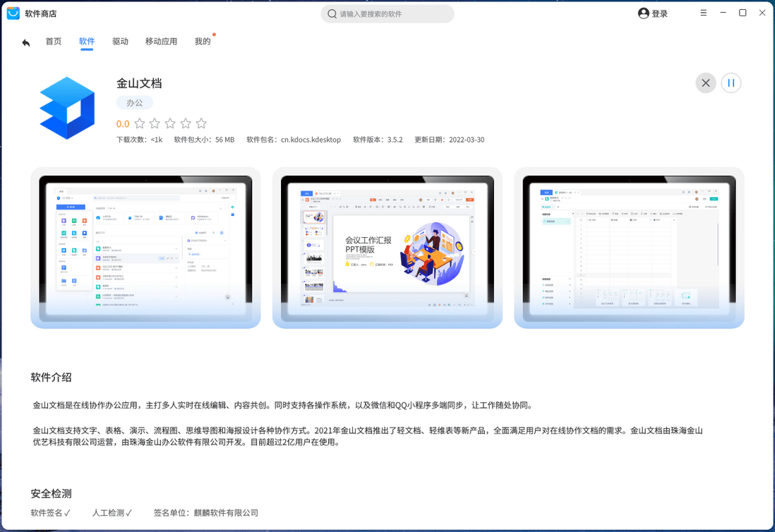Cancel the download with the X icon
The width and height of the screenshot is (775, 532).
coord(706,83)
